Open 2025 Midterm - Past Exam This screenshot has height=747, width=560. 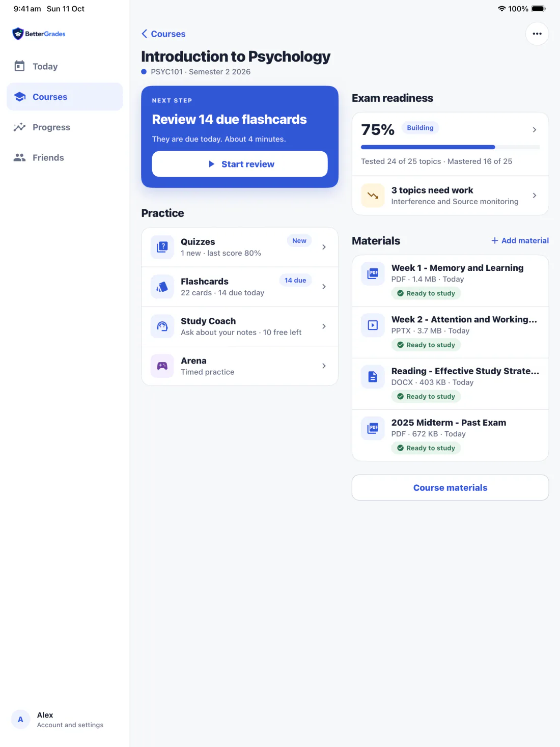click(x=450, y=435)
